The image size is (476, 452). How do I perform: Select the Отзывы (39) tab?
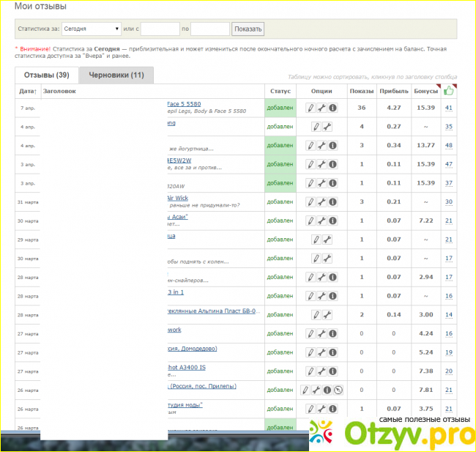(47, 75)
